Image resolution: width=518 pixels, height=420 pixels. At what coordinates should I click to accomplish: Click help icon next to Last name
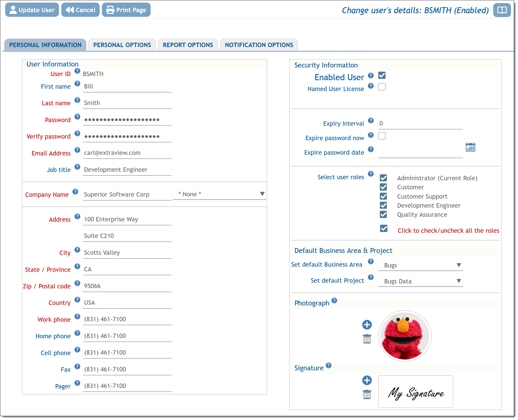click(77, 100)
